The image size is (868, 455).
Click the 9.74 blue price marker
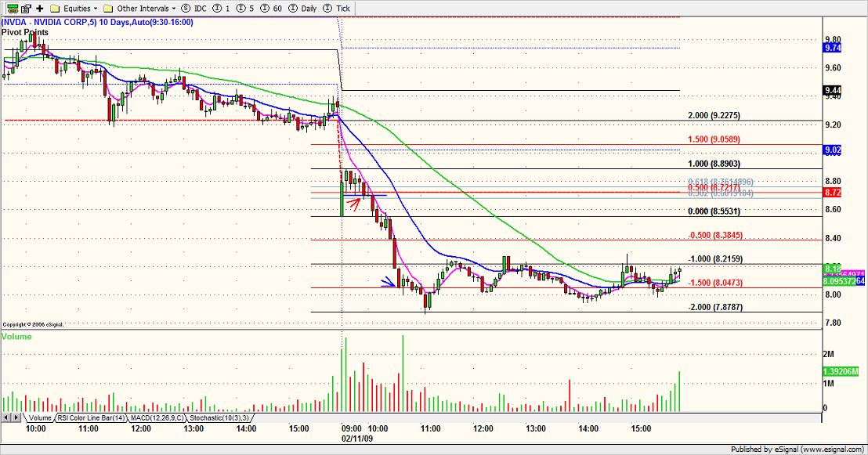click(833, 48)
